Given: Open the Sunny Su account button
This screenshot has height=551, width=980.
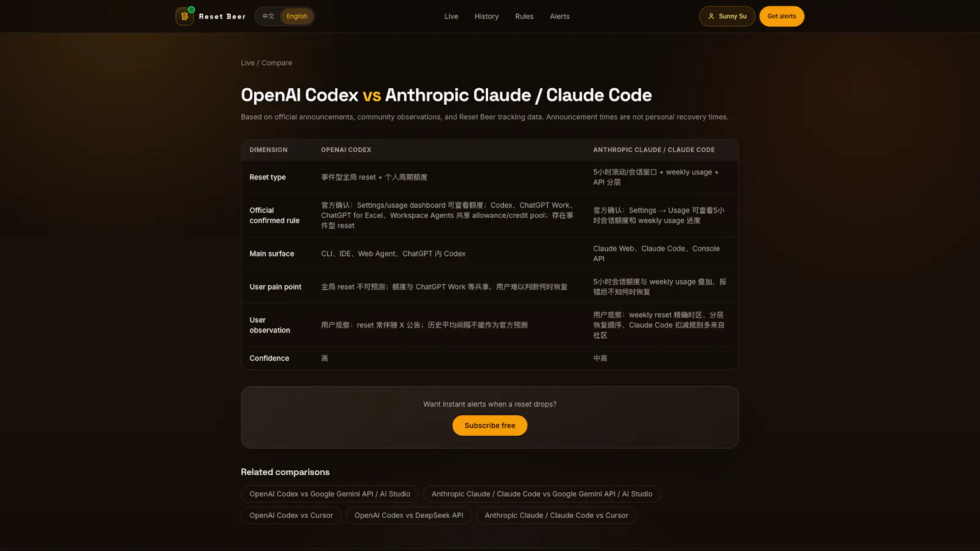Looking at the screenshot, I should [x=727, y=17].
